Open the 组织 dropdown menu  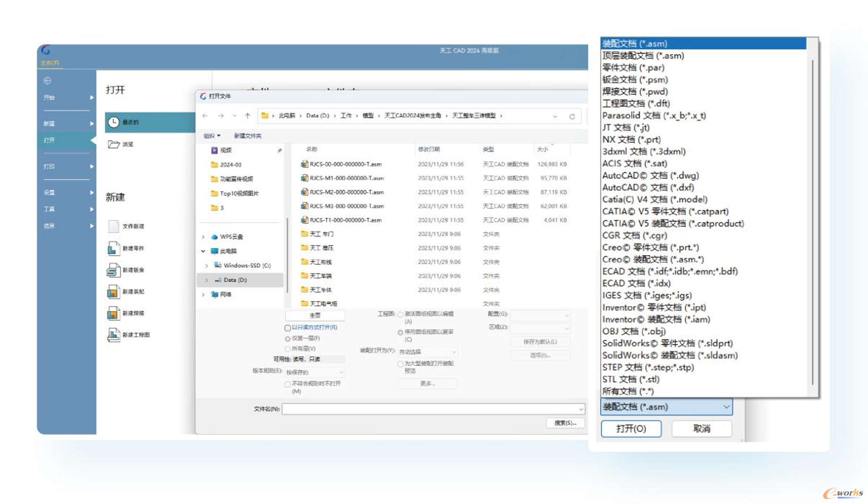(212, 136)
